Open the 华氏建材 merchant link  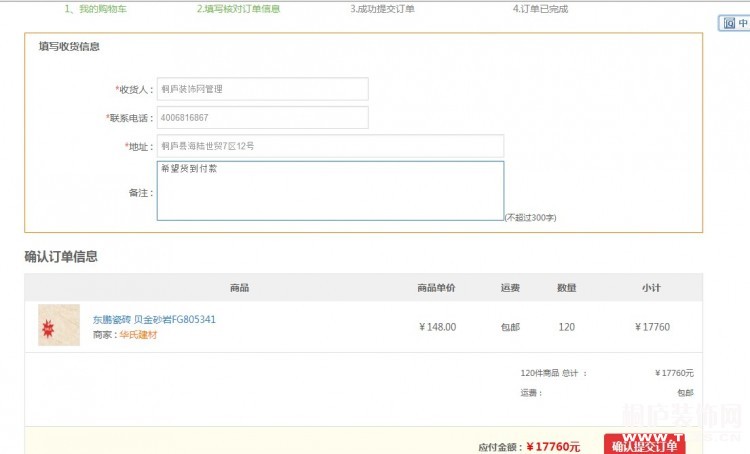[x=138, y=335]
